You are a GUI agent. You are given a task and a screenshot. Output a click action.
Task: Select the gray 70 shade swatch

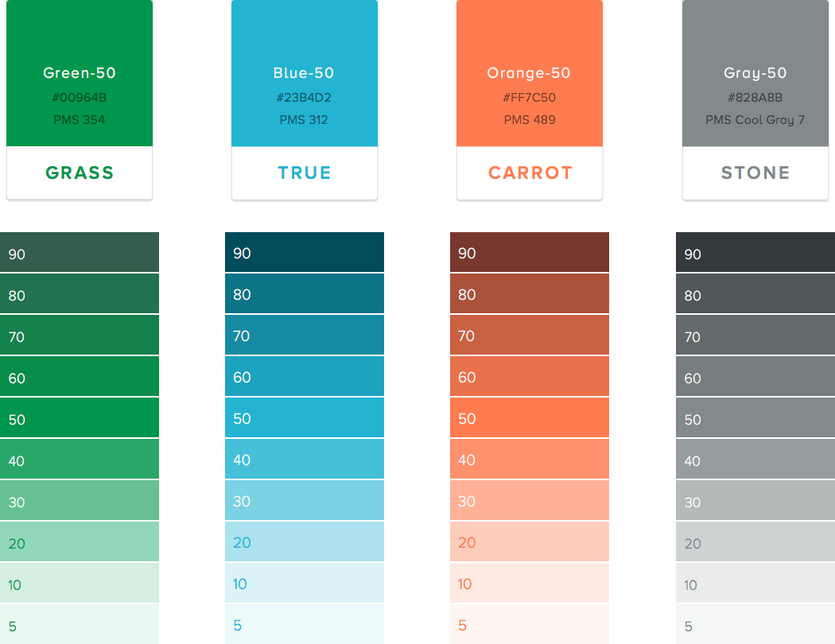(755, 335)
